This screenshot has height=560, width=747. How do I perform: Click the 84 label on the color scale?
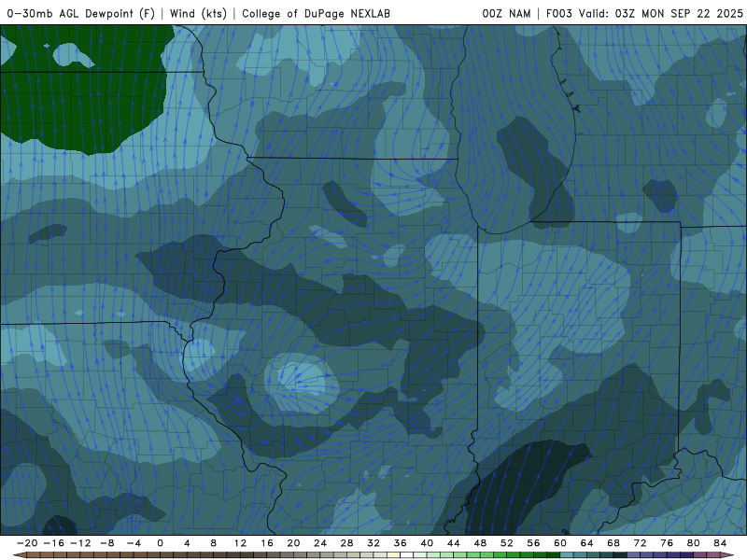(x=720, y=543)
